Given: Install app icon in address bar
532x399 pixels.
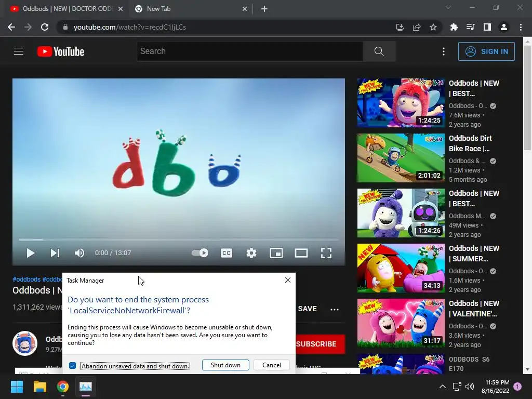Looking at the screenshot, I should click(400, 27).
